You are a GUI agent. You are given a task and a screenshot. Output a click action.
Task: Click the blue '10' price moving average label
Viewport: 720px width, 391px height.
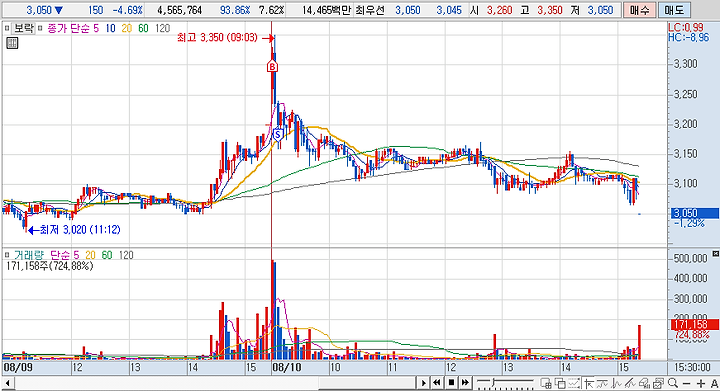(x=110, y=28)
